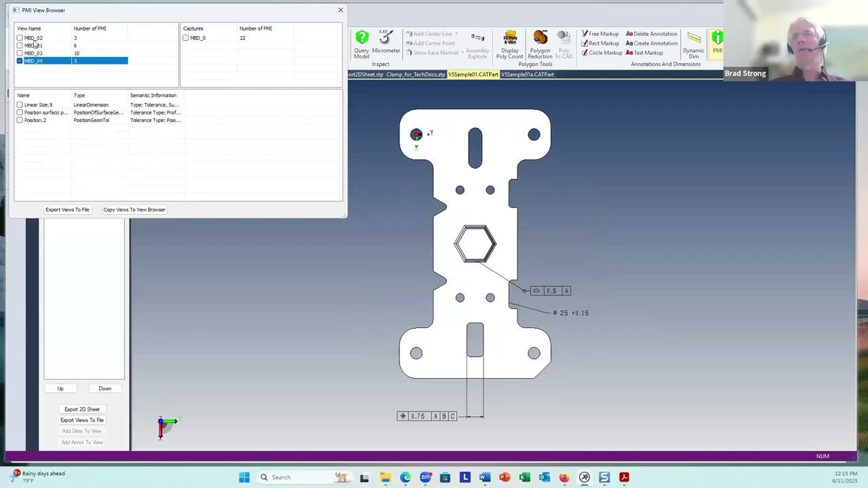Click the Show Face Normal tool
The height and width of the screenshot is (488, 868).
[432, 53]
